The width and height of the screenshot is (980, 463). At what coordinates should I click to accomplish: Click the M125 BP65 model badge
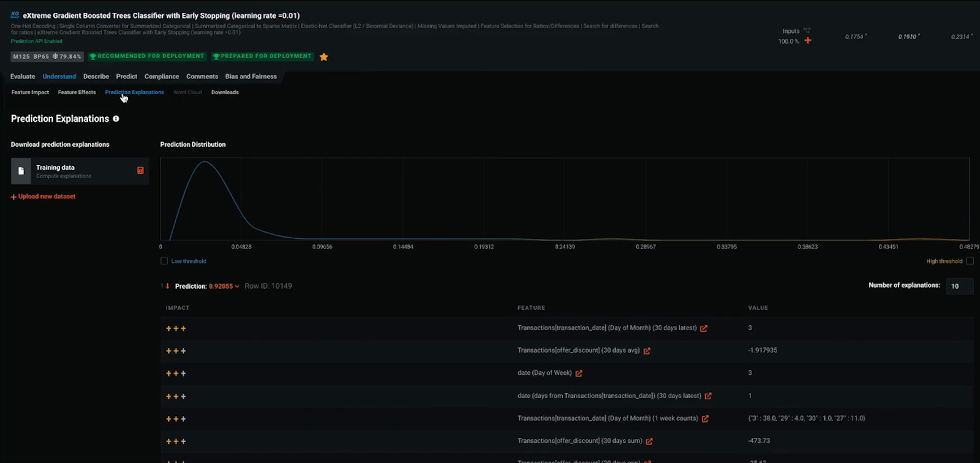[x=47, y=56]
